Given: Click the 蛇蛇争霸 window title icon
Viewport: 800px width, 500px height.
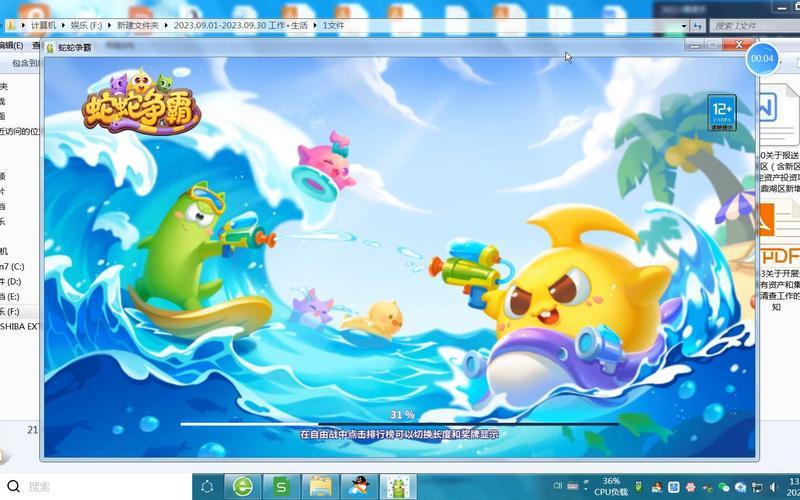Looking at the screenshot, I should (50, 48).
